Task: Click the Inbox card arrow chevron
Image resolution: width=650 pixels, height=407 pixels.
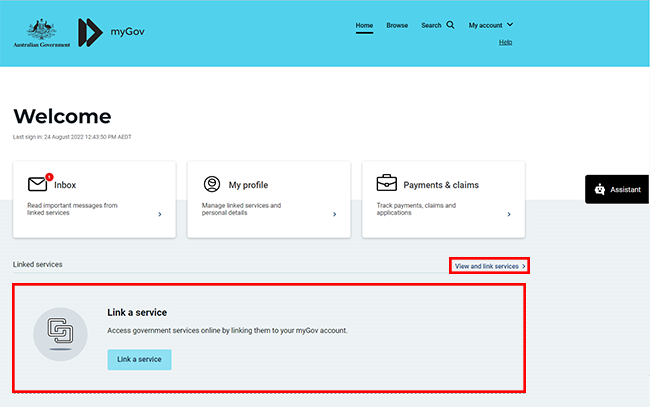Action: click(159, 214)
